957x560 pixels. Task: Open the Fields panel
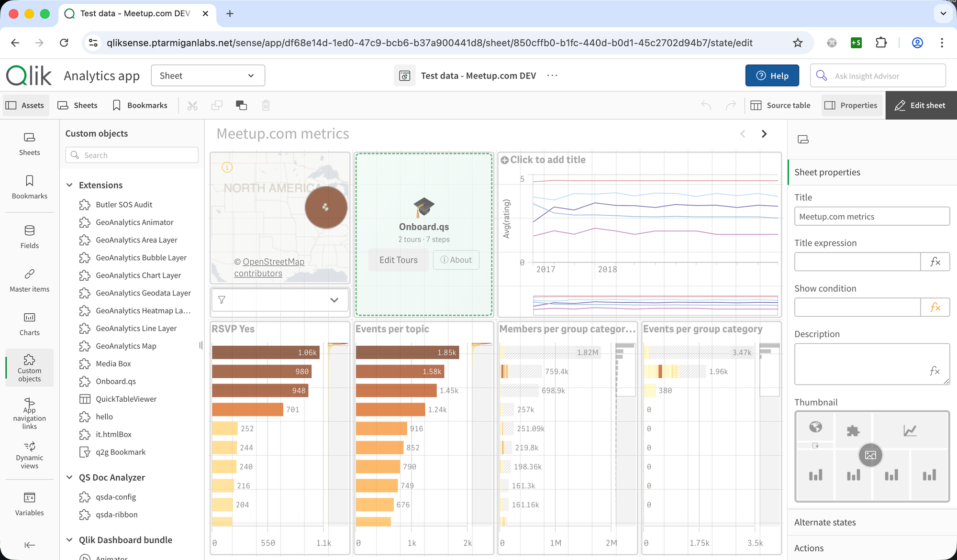(x=29, y=237)
